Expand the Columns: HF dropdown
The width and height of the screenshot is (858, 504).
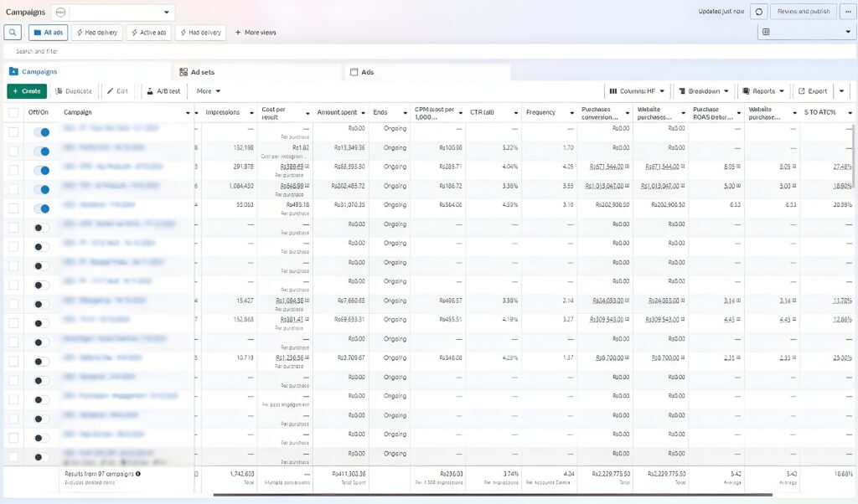637,91
